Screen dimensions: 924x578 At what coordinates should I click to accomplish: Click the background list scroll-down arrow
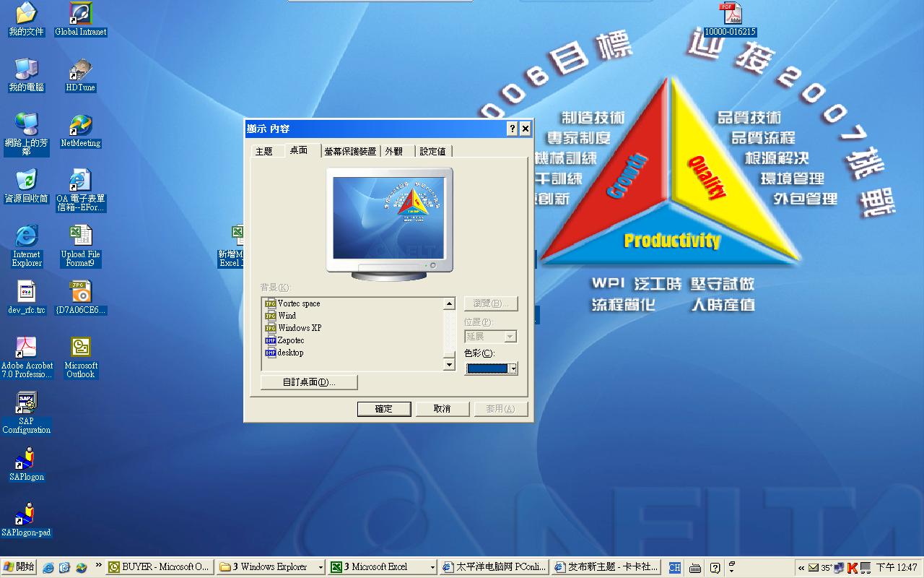(x=449, y=365)
